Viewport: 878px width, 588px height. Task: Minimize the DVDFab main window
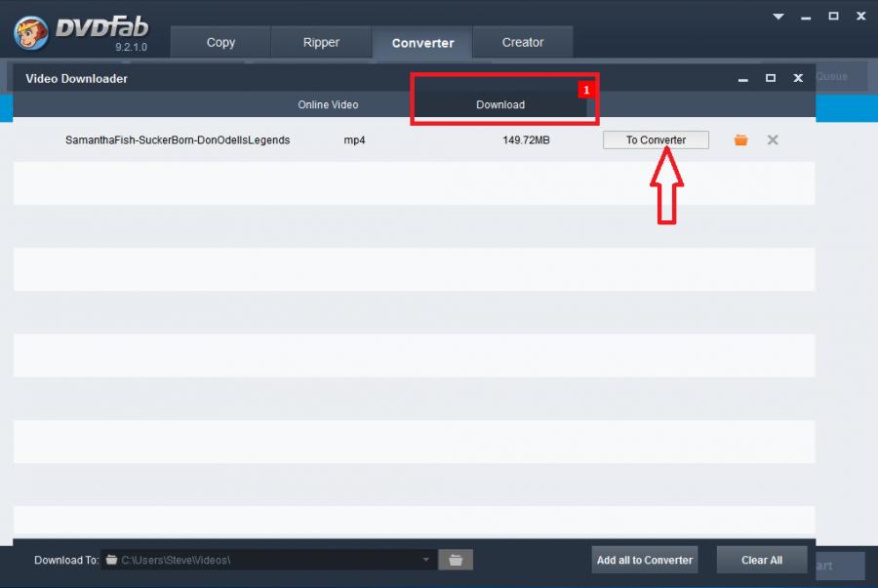point(806,18)
